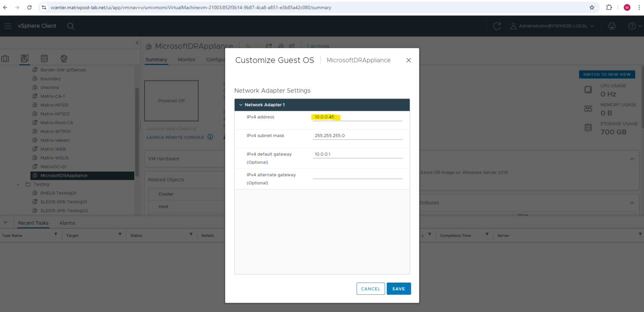Open the Task Name column filter

(55, 235)
